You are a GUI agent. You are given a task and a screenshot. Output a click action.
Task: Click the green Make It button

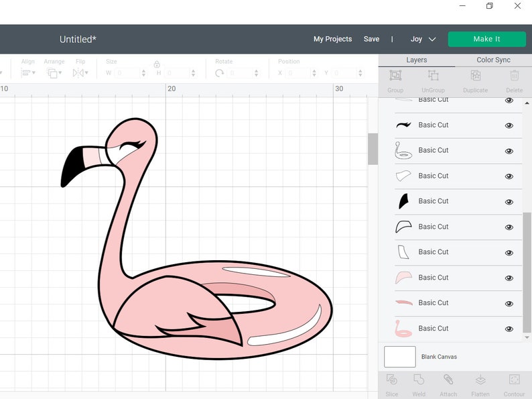[487, 39]
